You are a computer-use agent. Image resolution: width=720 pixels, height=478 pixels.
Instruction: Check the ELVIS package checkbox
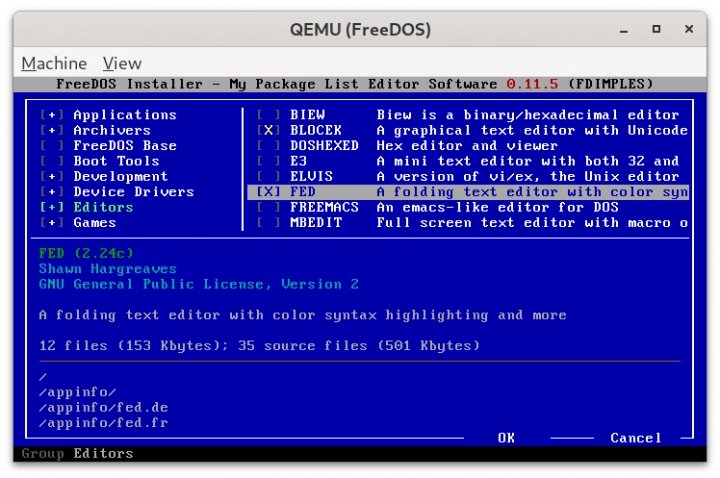pyautogui.click(x=268, y=176)
